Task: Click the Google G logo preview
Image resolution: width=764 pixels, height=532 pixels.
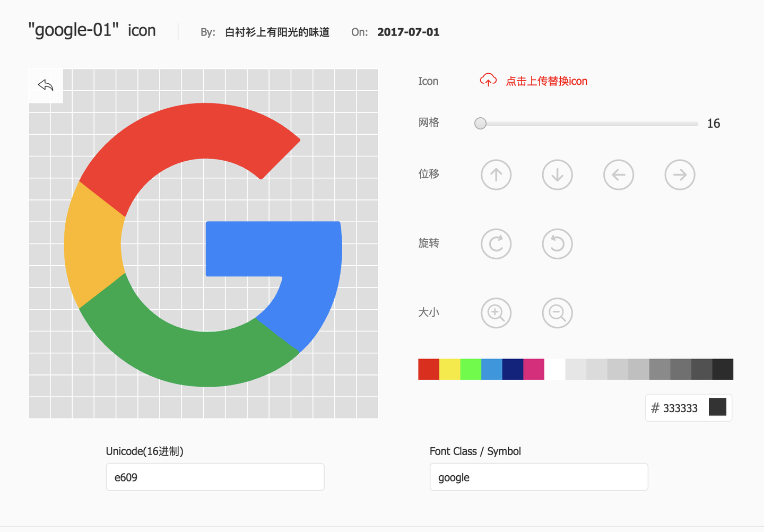Action: [x=203, y=245]
